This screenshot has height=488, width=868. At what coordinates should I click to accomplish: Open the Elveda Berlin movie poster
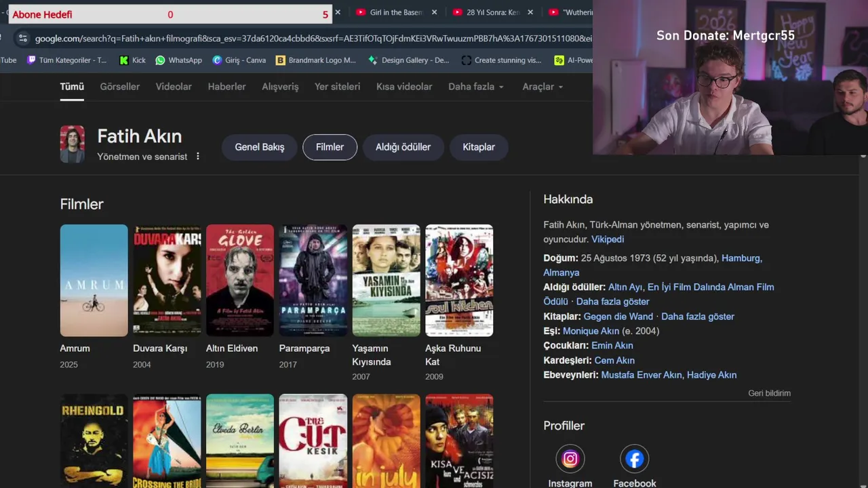coord(240,441)
